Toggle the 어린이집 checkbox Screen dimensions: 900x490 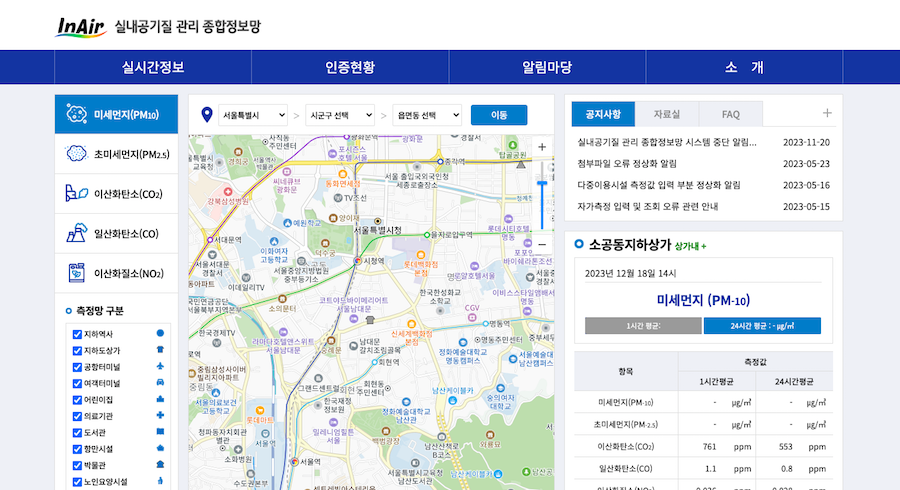point(77,399)
